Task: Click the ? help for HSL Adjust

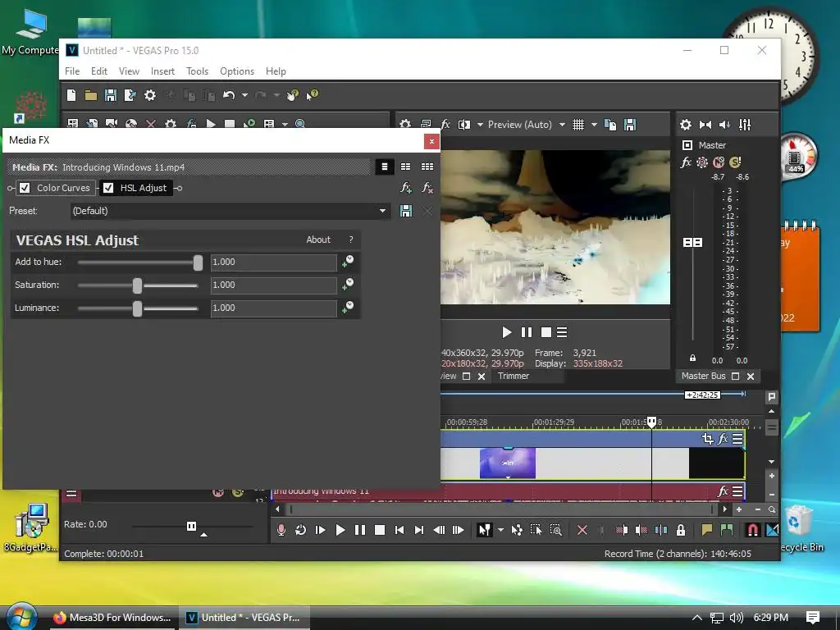Action: pyautogui.click(x=351, y=240)
